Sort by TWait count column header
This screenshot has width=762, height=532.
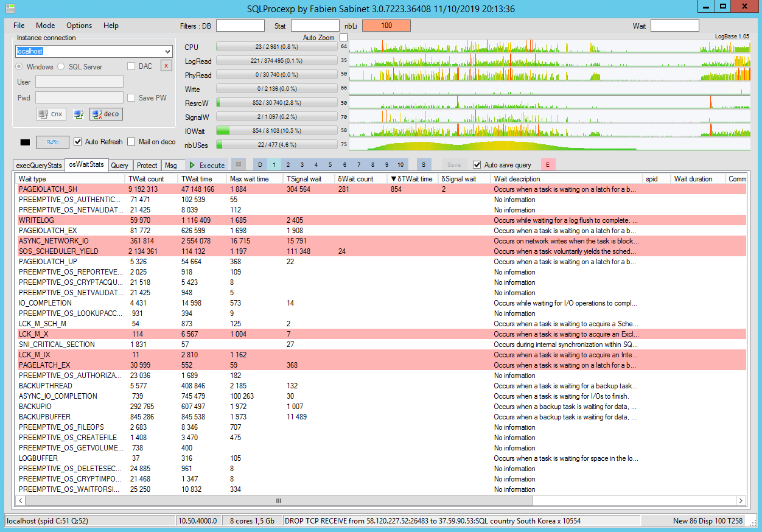pyautogui.click(x=151, y=179)
